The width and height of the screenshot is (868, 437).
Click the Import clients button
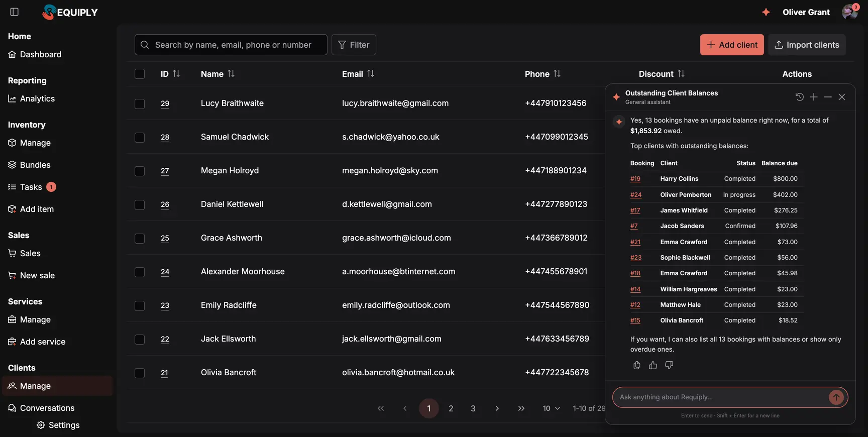(x=807, y=45)
